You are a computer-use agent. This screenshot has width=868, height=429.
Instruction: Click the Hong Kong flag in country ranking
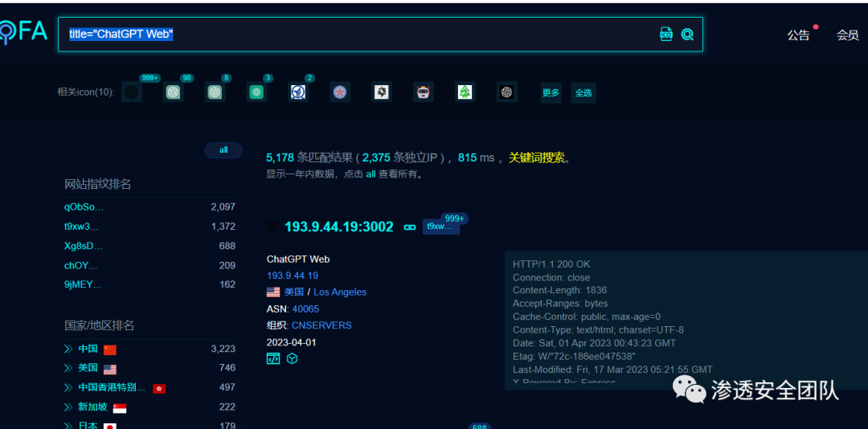[x=159, y=389]
